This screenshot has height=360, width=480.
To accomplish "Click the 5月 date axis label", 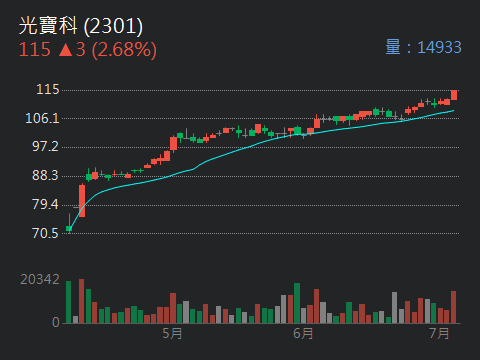I will click(172, 333).
